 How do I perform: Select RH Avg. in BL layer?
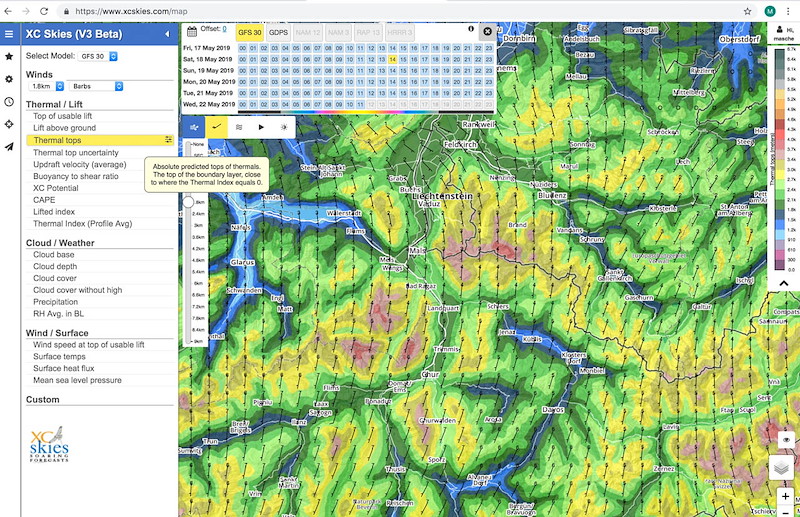point(58,313)
